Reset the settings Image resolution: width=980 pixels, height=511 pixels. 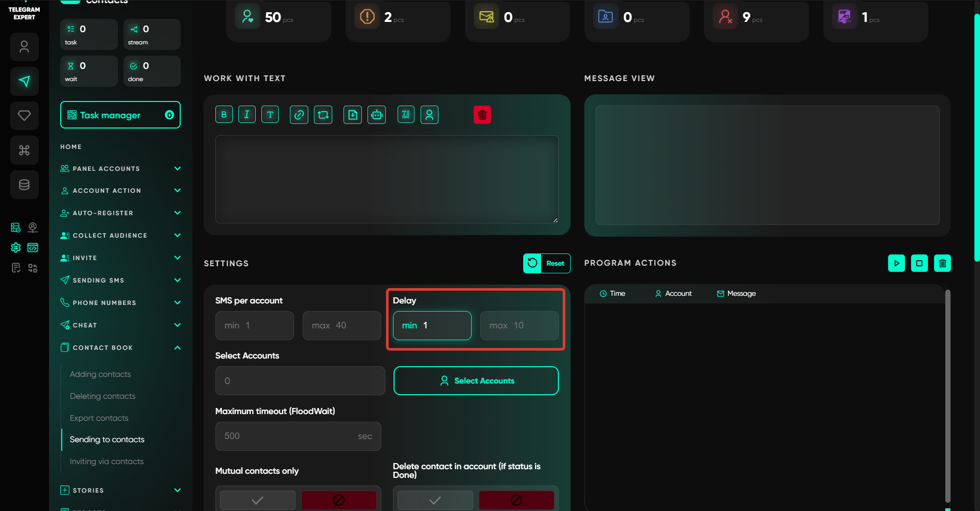(547, 263)
